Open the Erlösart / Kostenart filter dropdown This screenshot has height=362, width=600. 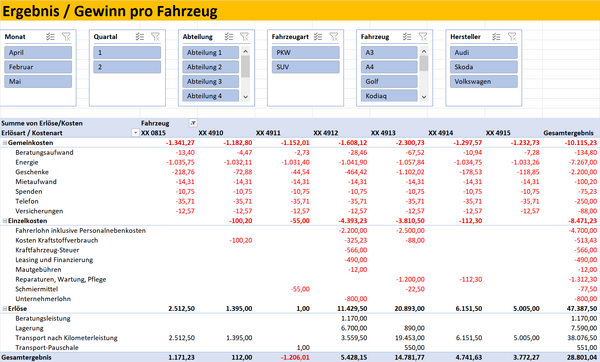click(x=135, y=133)
